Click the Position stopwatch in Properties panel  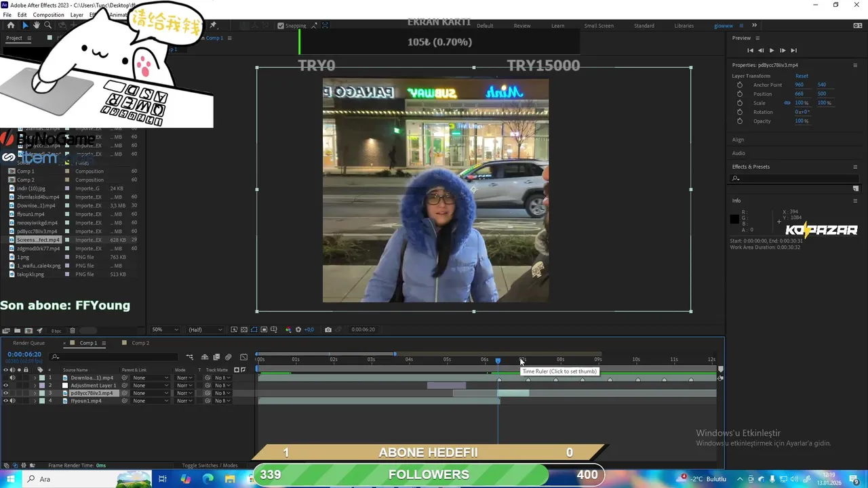click(740, 94)
